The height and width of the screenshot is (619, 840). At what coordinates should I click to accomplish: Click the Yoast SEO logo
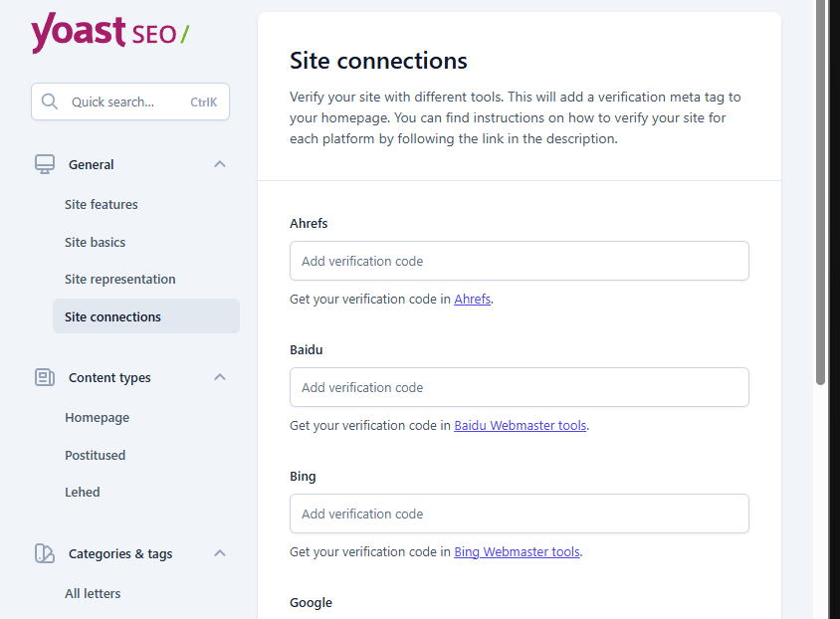tap(109, 33)
